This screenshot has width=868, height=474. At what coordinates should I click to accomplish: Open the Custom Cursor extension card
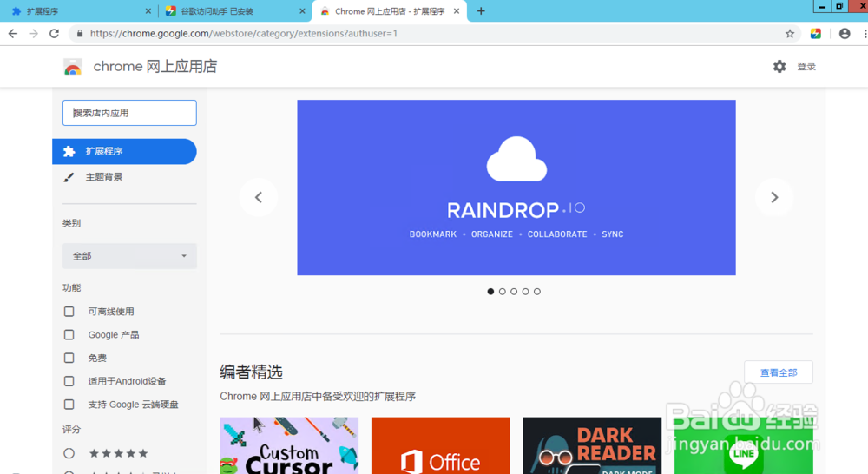pos(289,445)
